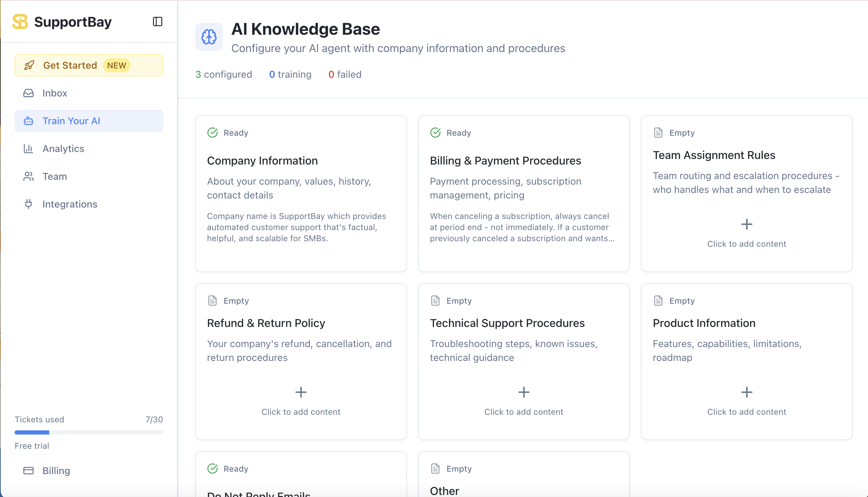Viewport: 868px width, 497px height.
Task: Click 'Click to add content' in Team Assignment Rules
Action: coord(747,244)
